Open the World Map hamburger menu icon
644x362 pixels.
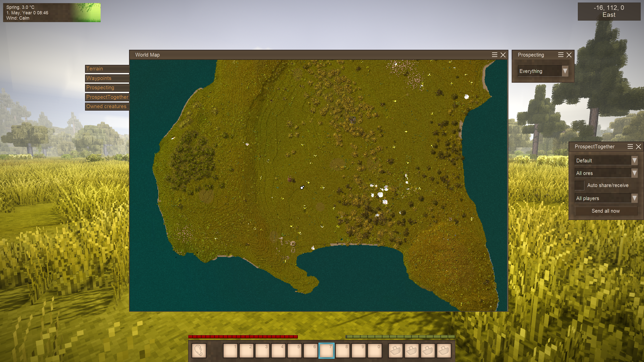tap(494, 55)
